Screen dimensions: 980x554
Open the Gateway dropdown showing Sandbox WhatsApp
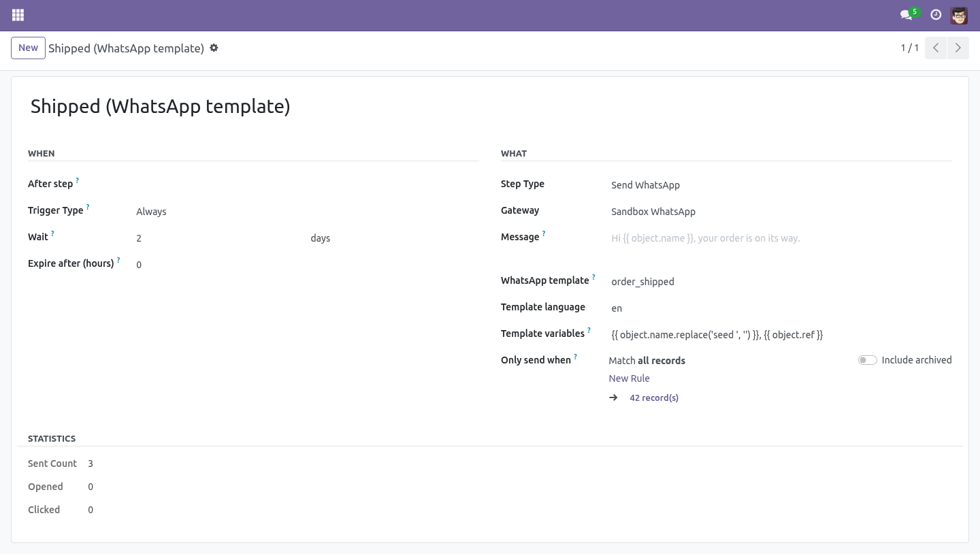click(781, 212)
